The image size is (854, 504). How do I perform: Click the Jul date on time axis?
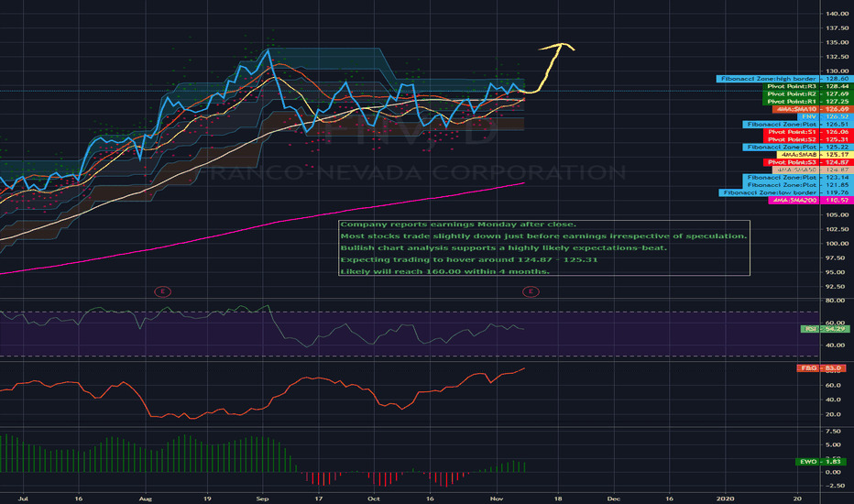pyautogui.click(x=23, y=499)
